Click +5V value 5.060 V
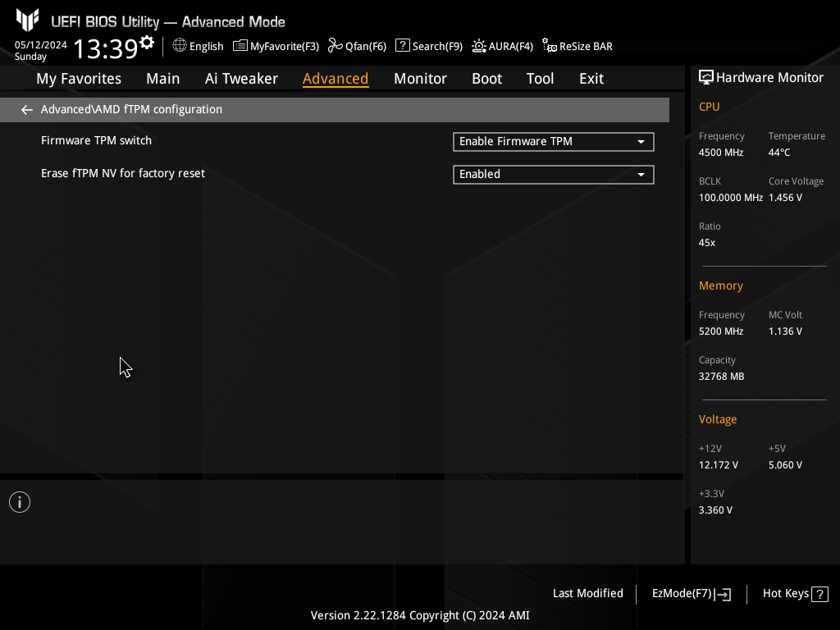This screenshot has width=840, height=630. coord(785,465)
